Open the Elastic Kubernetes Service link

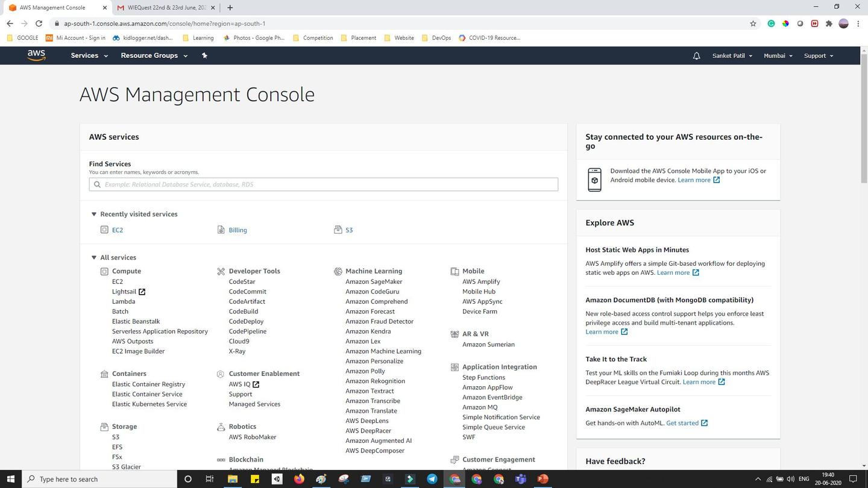pyautogui.click(x=149, y=404)
